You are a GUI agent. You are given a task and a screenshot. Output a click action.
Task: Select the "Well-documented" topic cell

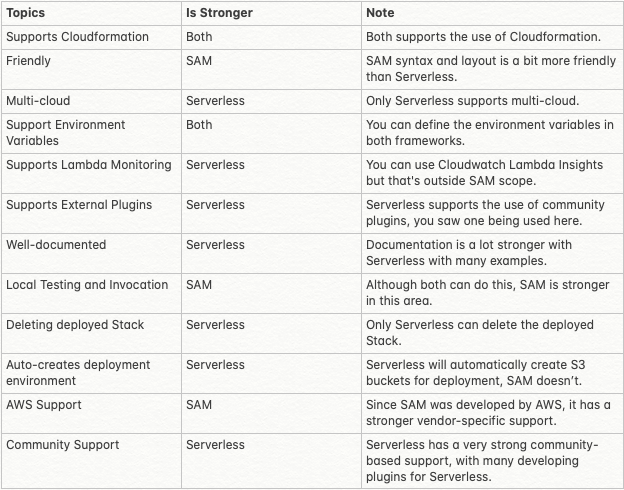pyautogui.click(x=56, y=245)
